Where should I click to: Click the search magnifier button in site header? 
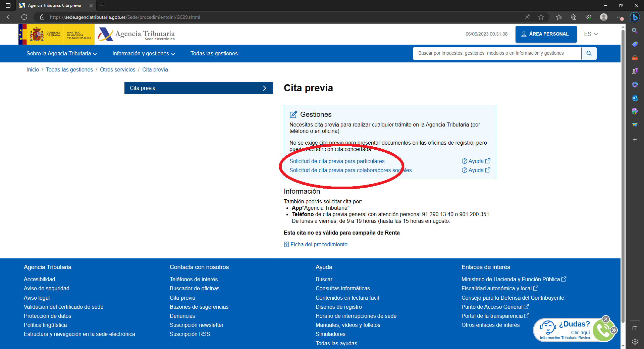coord(589,53)
